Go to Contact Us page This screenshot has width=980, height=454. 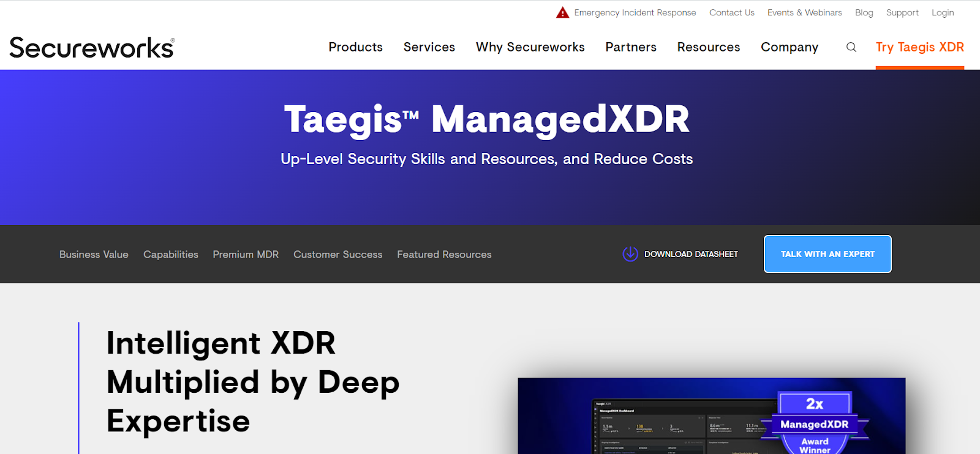point(732,12)
